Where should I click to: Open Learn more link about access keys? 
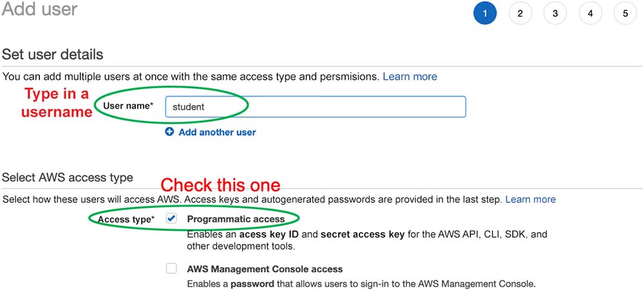(530, 200)
